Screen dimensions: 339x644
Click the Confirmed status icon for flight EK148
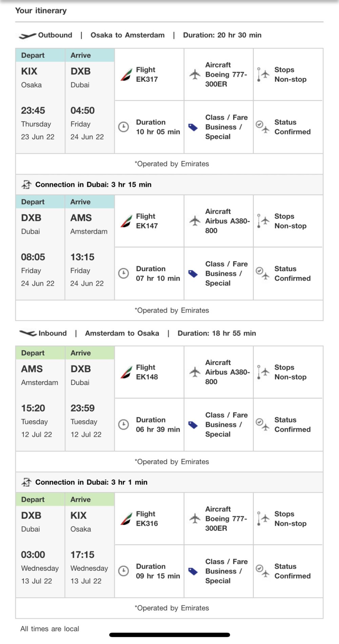(x=263, y=424)
